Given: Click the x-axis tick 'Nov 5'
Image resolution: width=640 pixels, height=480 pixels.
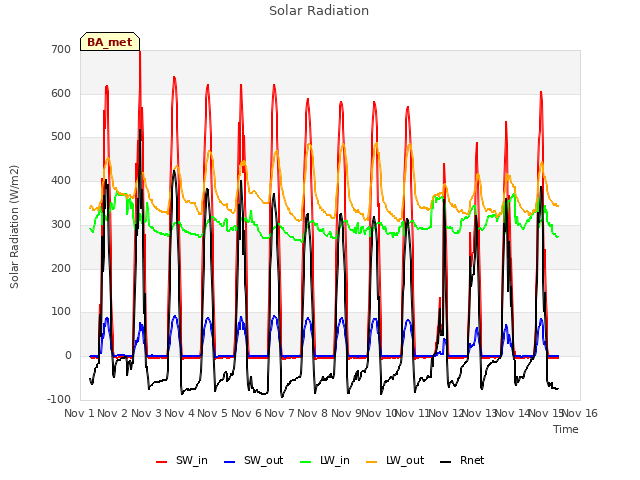Looking at the screenshot, I should tap(213, 413).
